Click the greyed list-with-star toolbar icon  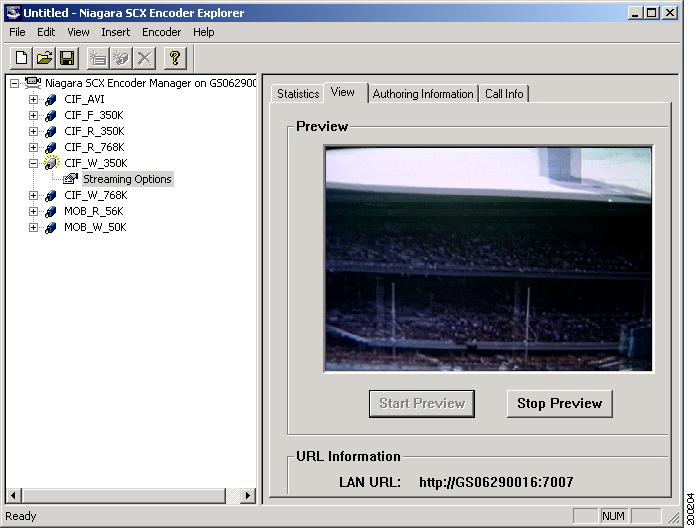(x=98, y=58)
